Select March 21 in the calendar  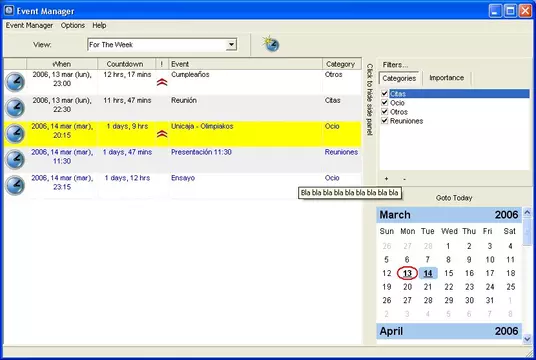coord(428,287)
